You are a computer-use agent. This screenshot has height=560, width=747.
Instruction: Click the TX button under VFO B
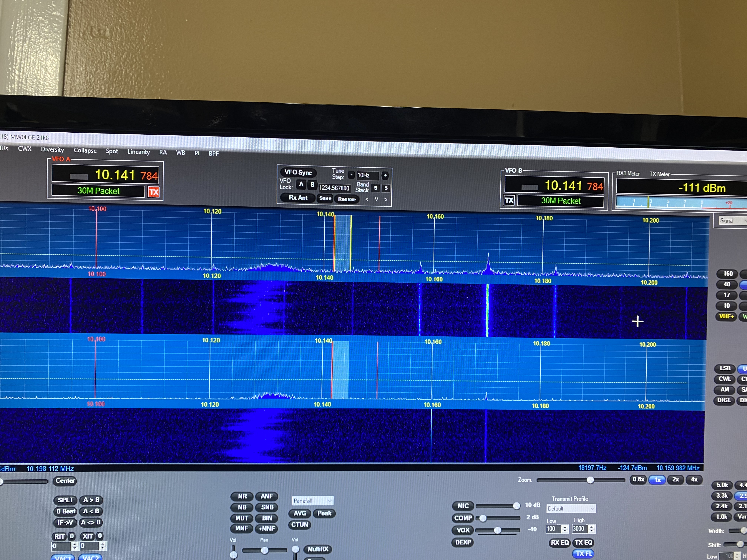(509, 201)
